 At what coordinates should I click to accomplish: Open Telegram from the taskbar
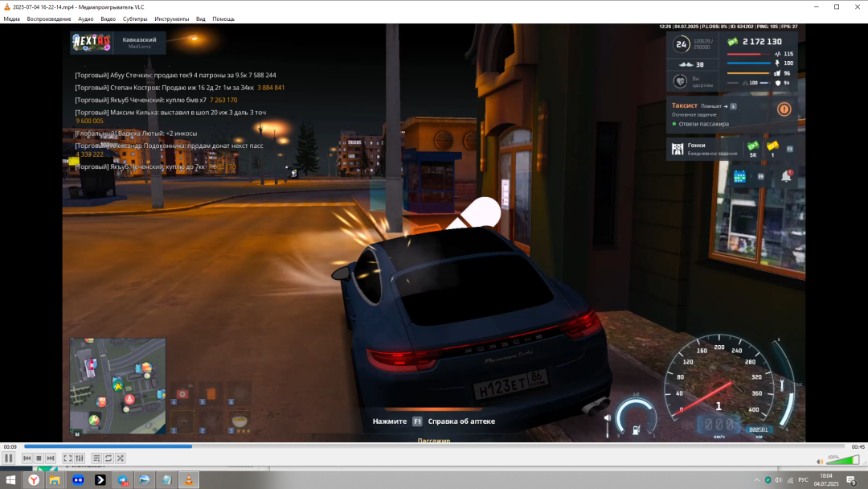[122, 480]
